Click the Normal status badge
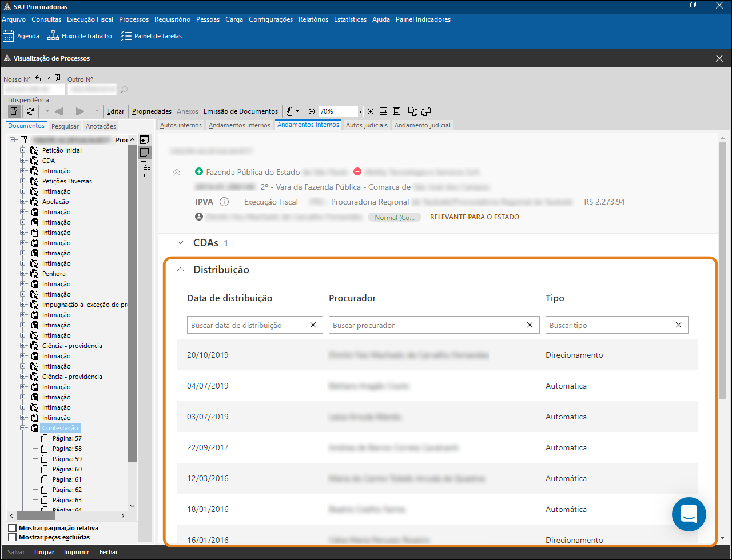732x560 pixels. [x=395, y=218]
